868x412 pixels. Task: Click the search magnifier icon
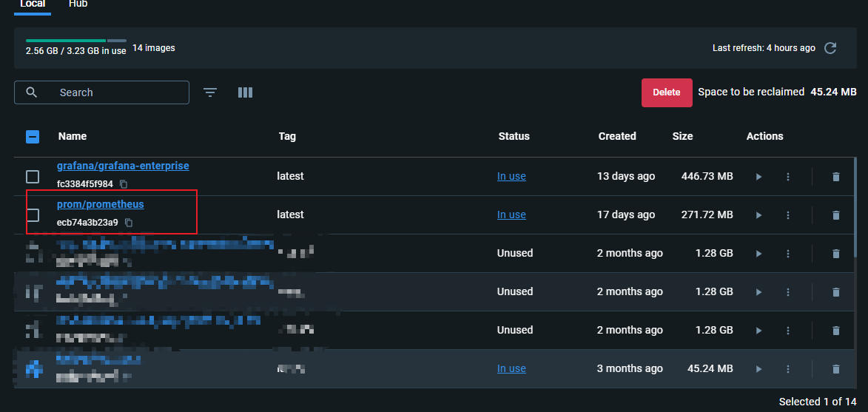point(32,92)
